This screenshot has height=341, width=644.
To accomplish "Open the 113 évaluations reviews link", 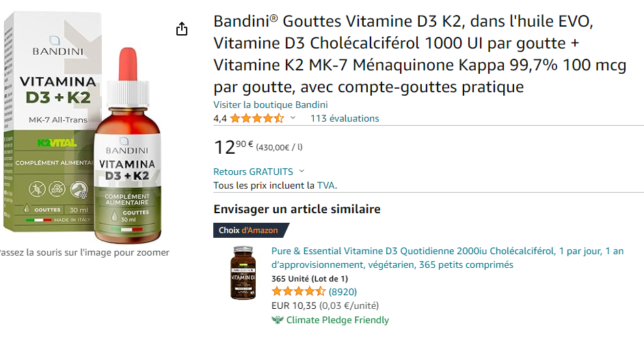I will click(x=345, y=119).
